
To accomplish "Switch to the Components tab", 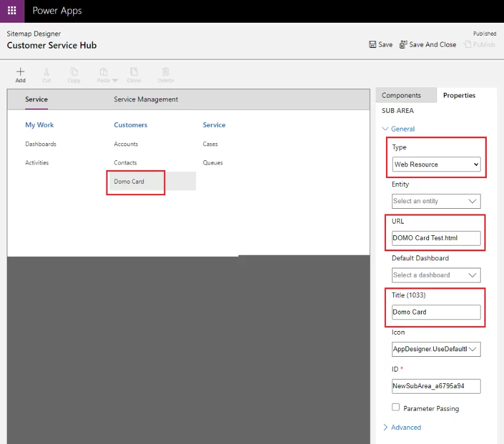I will 406,95.
